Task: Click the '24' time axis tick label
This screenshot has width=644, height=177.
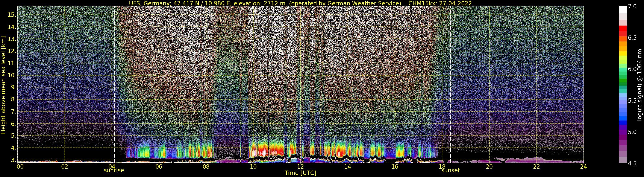Action: click(583, 166)
